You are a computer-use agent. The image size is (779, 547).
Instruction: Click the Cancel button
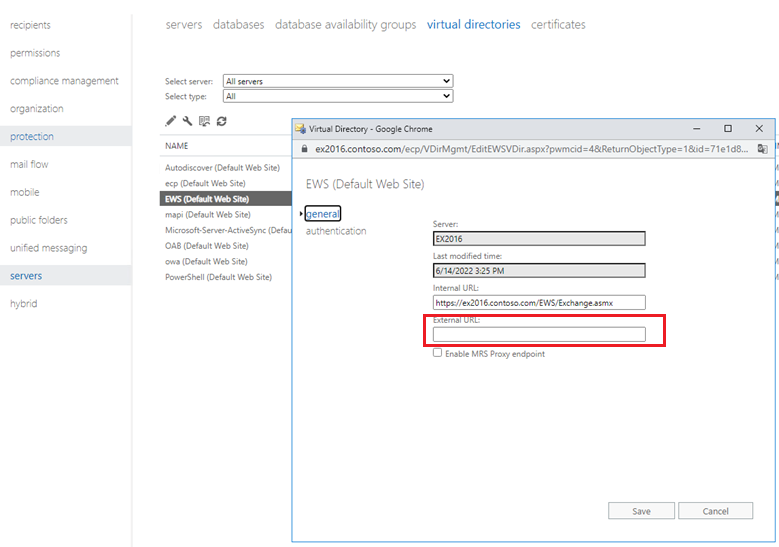click(x=715, y=511)
